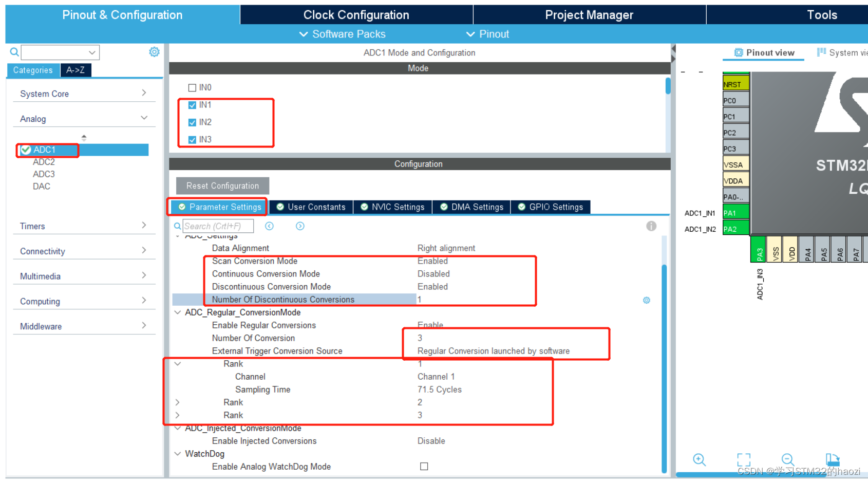The width and height of the screenshot is (868, 481).
Task: Open the NVIC Settings tab
Action: [393, 207]
